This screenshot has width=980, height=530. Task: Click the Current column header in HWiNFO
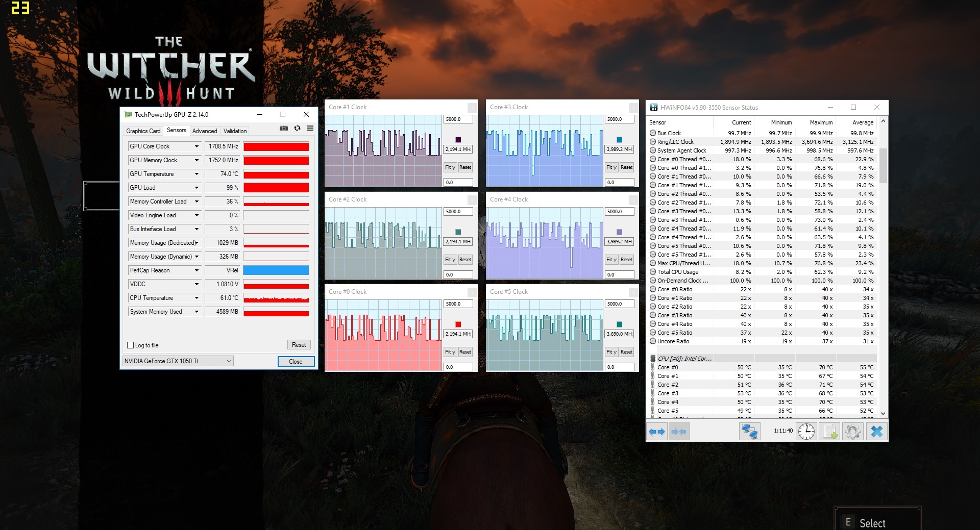tap(733, 122)
